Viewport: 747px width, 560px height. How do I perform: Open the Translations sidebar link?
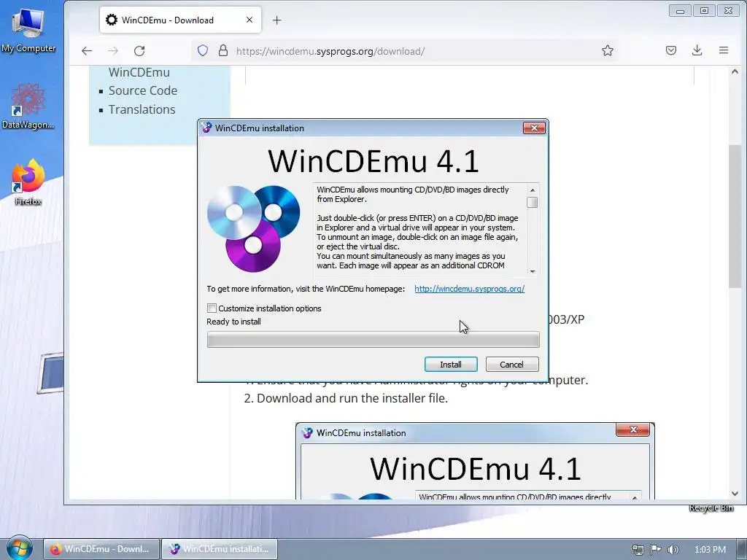pyautogui.click(x=142, y=109)
